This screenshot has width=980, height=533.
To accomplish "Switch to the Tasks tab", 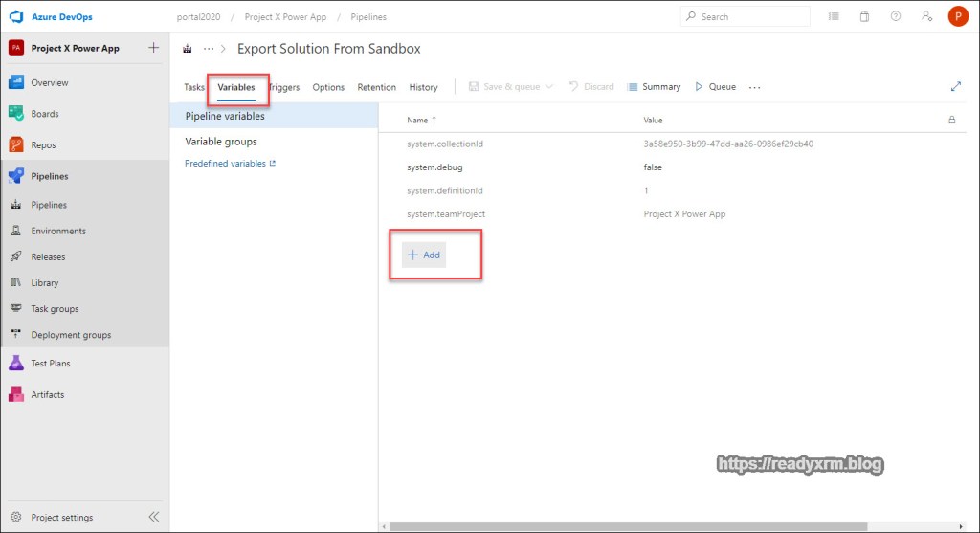I will point(194,87).
